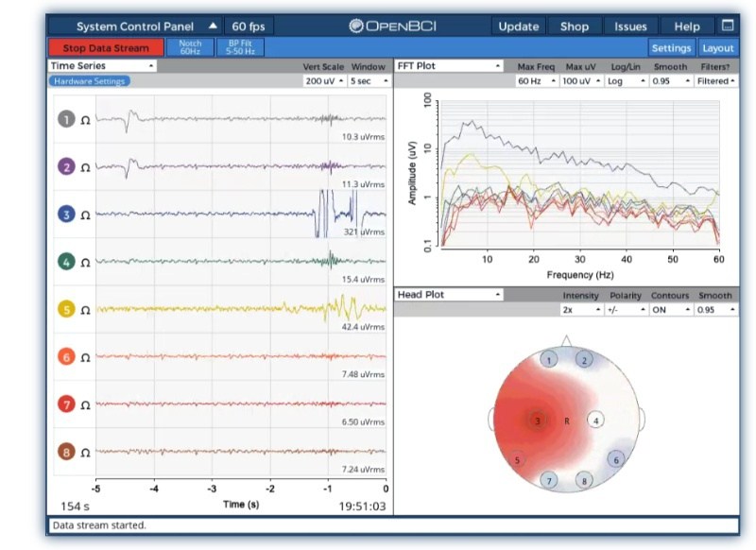Click the Hardware Settings button
756x550 pixels.
(90, 81)
